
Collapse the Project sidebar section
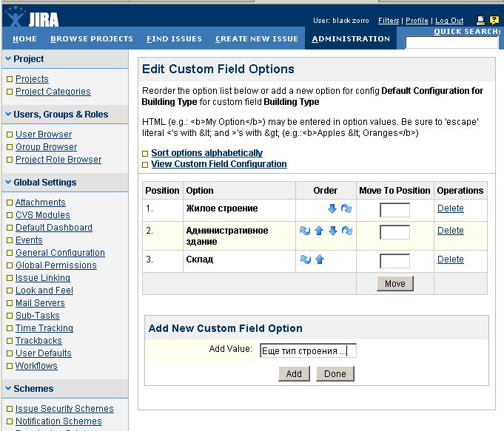(8, 59)
